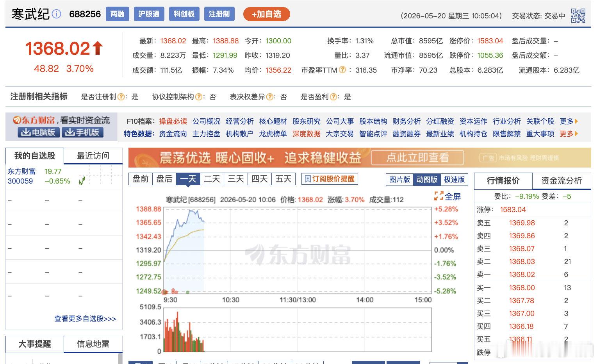599x364 pixels.
Task: Download the 手机版 app
Action: click(82, 132)
